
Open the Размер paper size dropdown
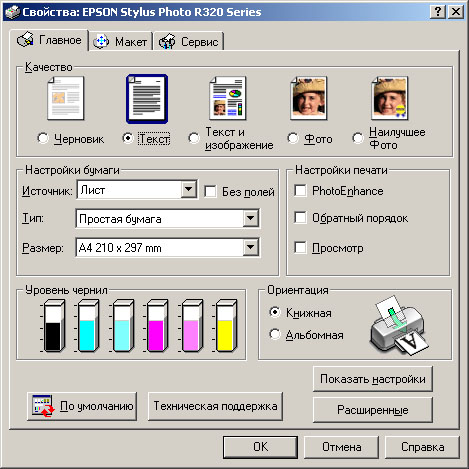251,248
